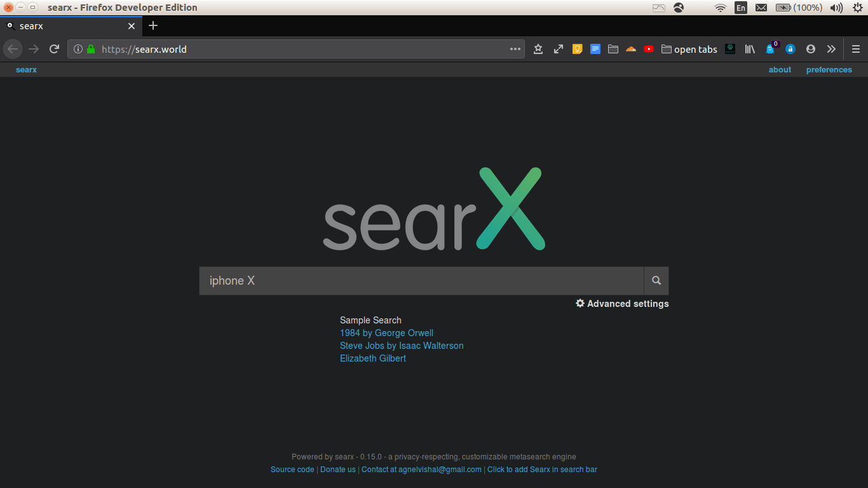Click the magnifying glass search button

[656, 280]
